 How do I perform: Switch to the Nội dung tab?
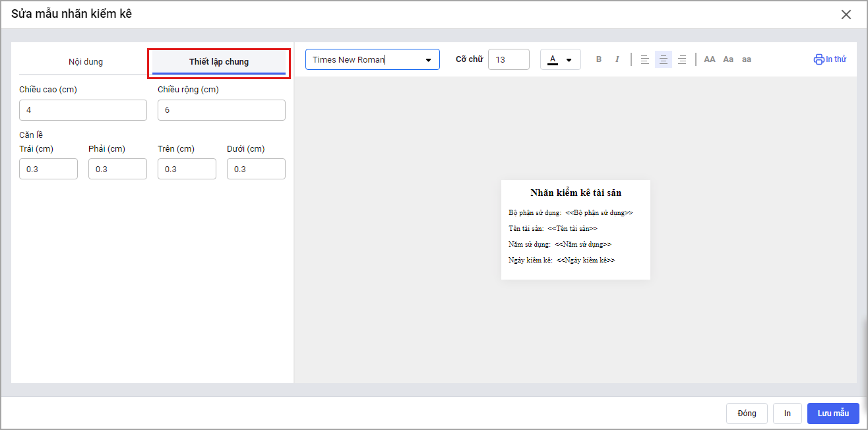(86, 62)
